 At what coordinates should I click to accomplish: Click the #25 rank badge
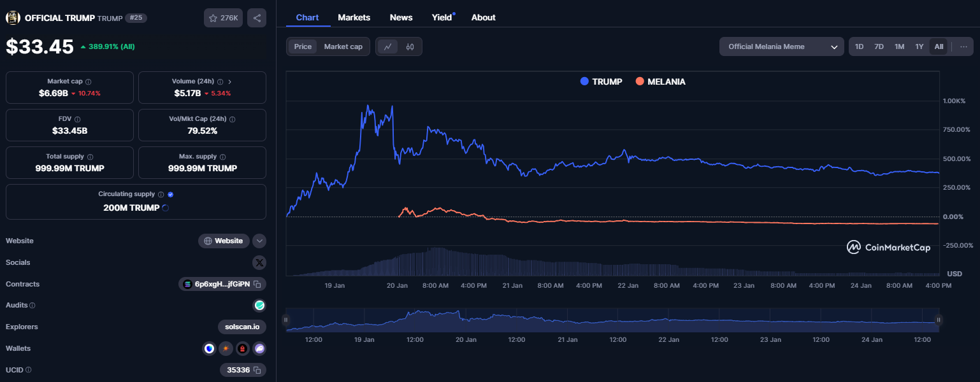(x=134, y=18)
